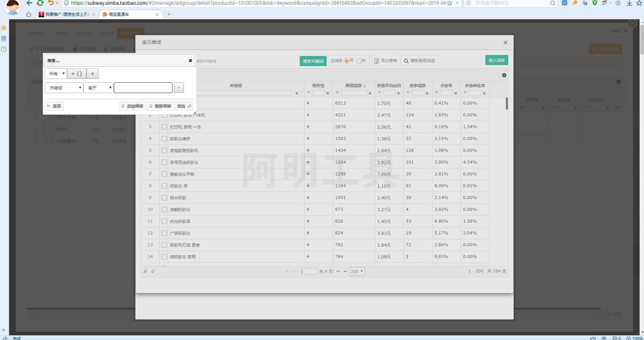The width and height of the screenshot is (644, 340).
Task: Open 模板高级筛选 advanced template filter
Action: [x=419, y=61]
